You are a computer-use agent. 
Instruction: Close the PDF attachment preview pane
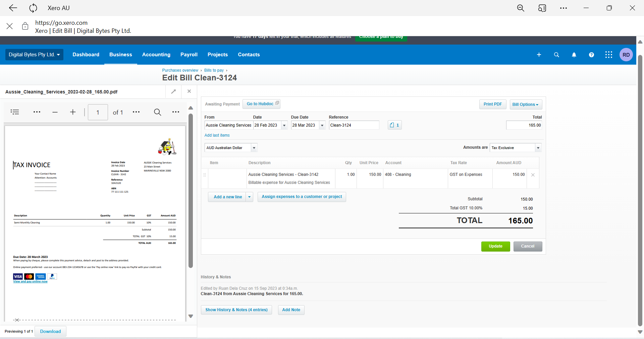[189, 91]
